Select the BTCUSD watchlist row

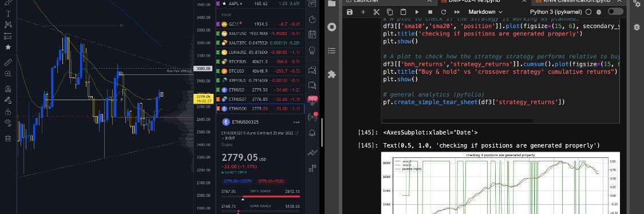[x=260, y=71]
